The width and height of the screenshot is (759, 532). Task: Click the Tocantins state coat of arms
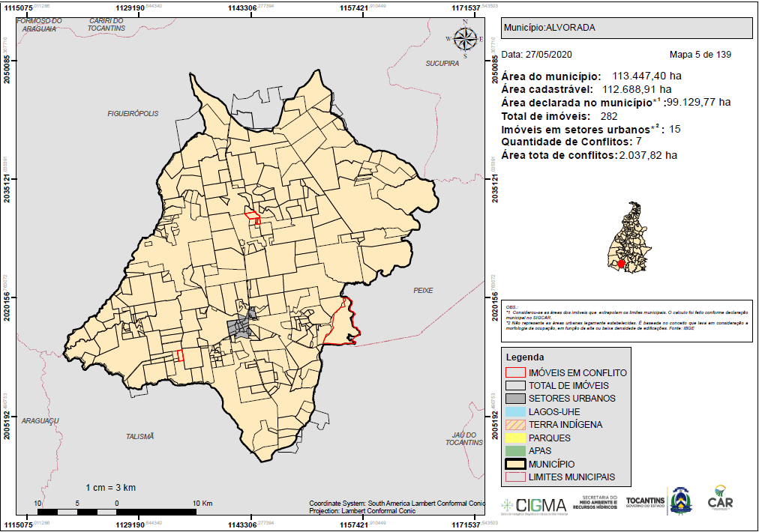click(679, 500)
